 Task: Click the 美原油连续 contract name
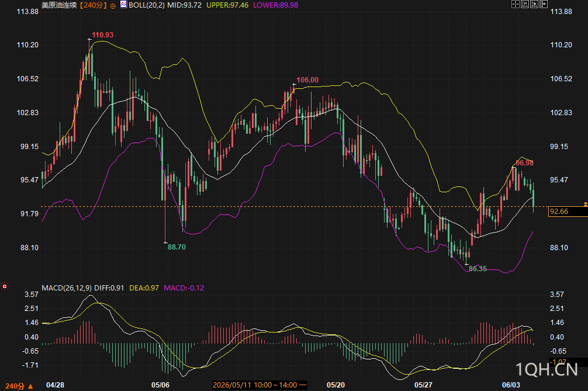59,5
